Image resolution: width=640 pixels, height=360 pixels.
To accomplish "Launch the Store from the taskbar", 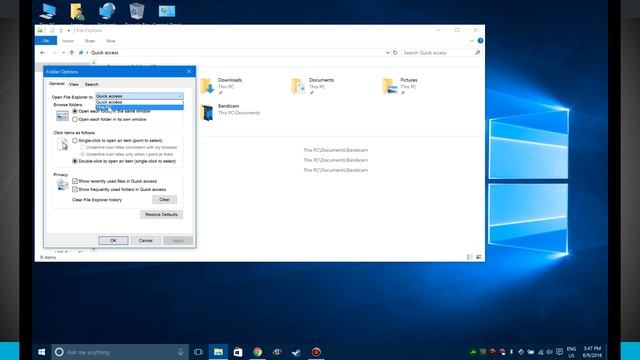I will pos(238,352).
